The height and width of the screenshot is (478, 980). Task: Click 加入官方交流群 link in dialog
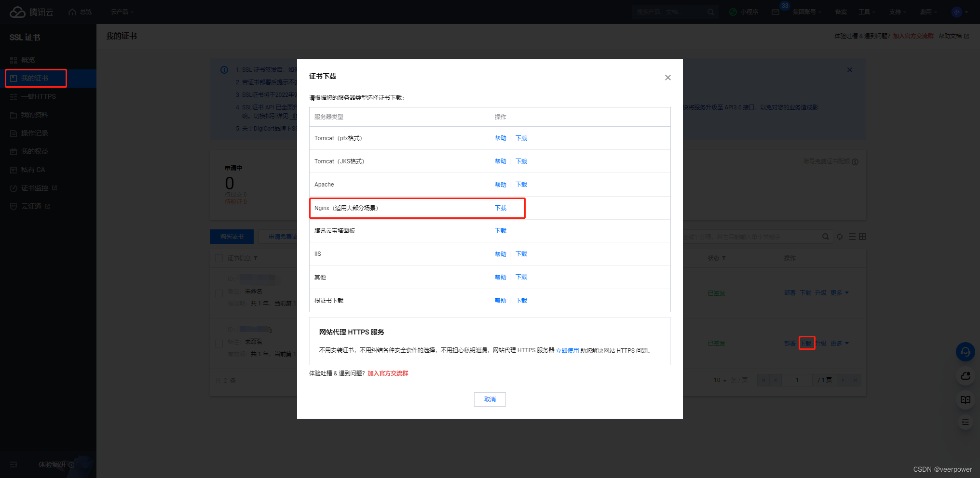(x=388, y=373)
